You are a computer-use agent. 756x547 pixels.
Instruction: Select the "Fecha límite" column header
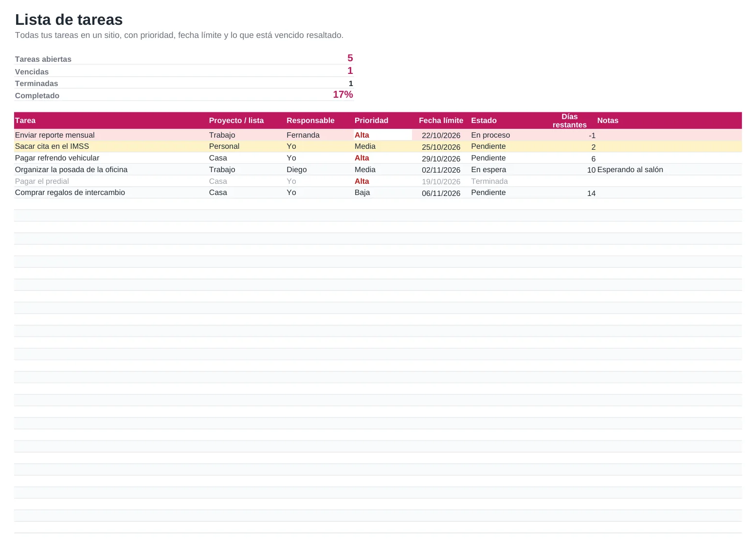point(441,121)
